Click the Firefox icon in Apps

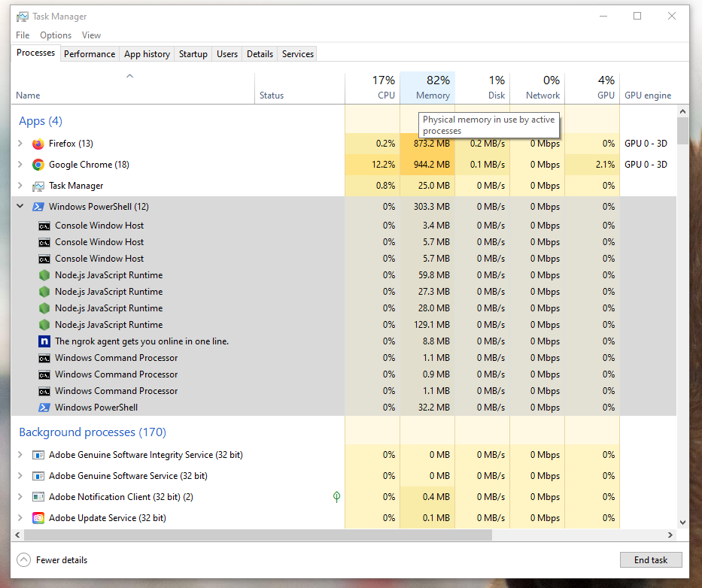pos(38,144)
